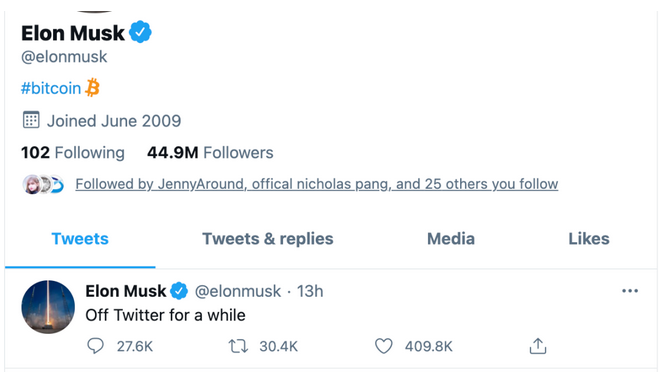Viewport: 664px width, 377px height.
Task: View the 44.9M Followers list
Action: [x=210, y=152]
